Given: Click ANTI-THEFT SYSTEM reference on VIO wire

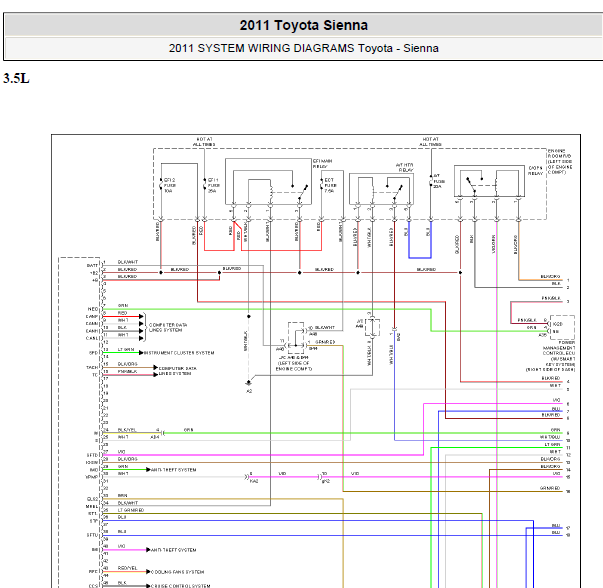Looking at the screenshot, I should pos(173,550).
